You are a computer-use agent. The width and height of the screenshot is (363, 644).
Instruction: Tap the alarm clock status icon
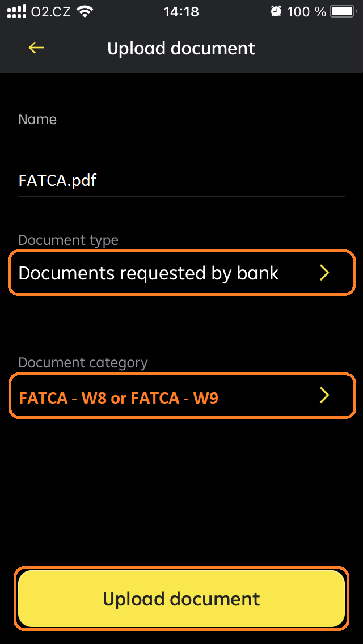coord(276,11)
